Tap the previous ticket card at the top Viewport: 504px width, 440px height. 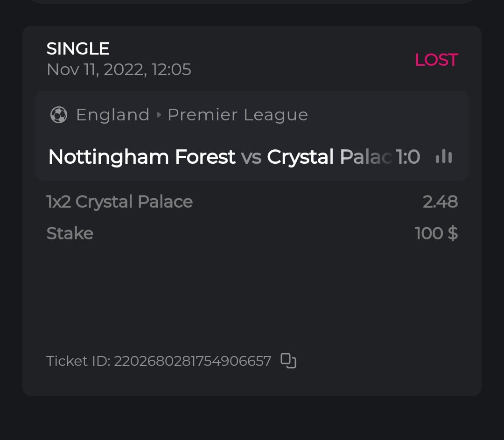[x=252, y=1]
